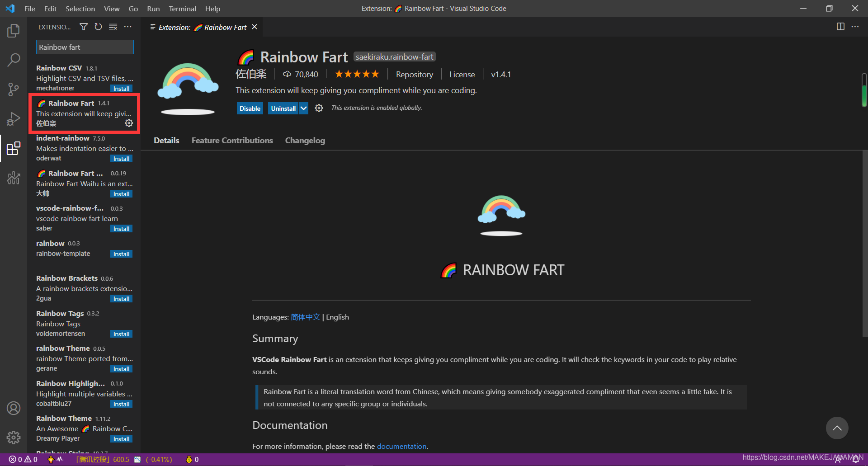Click publisher name 佐伯楽 in header
Viewport: 868px width, 466px height.
pyautogui.click(x=251, y=74)
